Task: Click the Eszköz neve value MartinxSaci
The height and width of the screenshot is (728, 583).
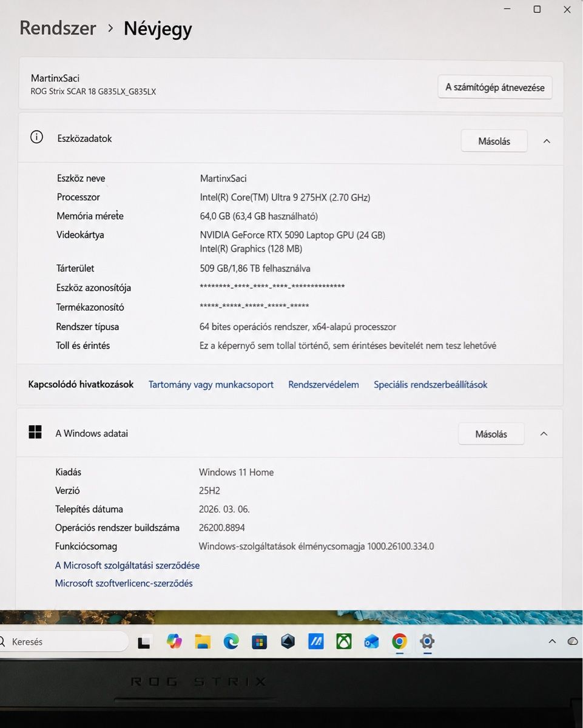Action: coord(223,178)
